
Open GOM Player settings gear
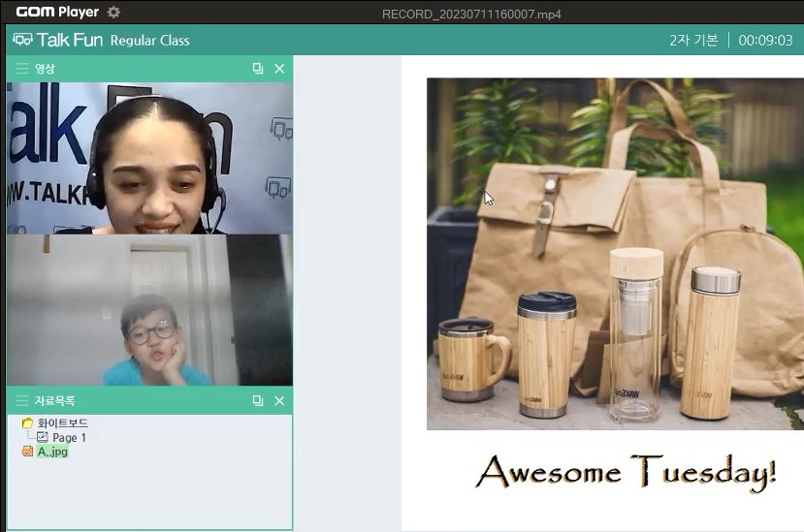[113, 13]
